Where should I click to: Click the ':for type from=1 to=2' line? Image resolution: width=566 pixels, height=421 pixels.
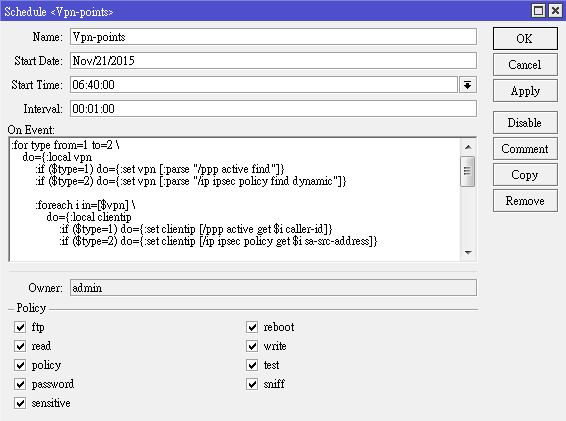click(x=65, y=145)
